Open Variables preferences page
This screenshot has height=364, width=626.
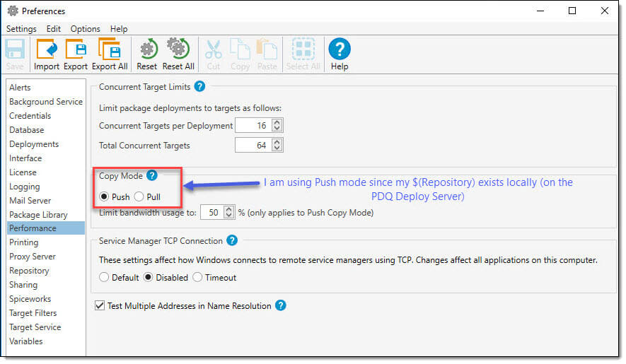[46, 341]
